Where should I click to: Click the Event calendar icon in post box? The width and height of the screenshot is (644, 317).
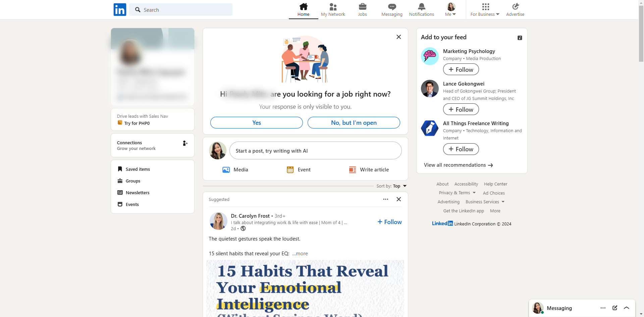click(x=290, y=170)
